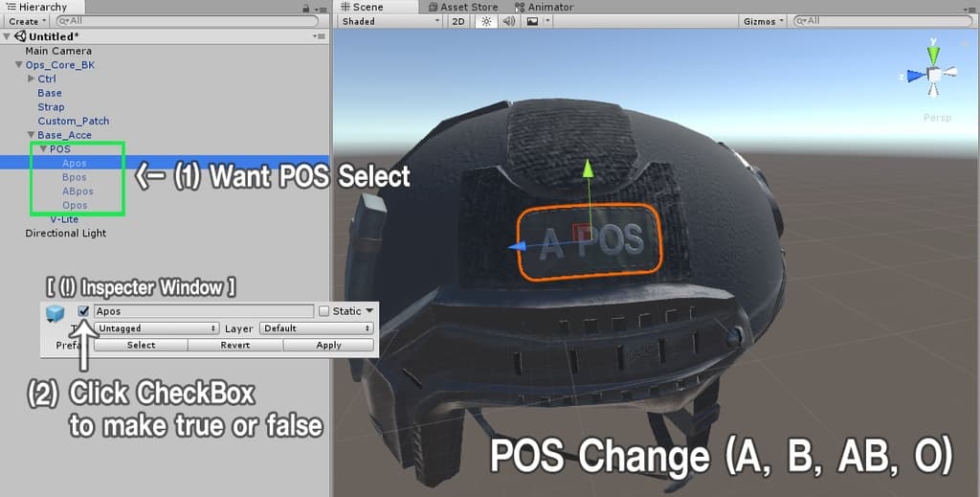
Task: Click the green Y move handle arrow
Action: click(587, 169)
